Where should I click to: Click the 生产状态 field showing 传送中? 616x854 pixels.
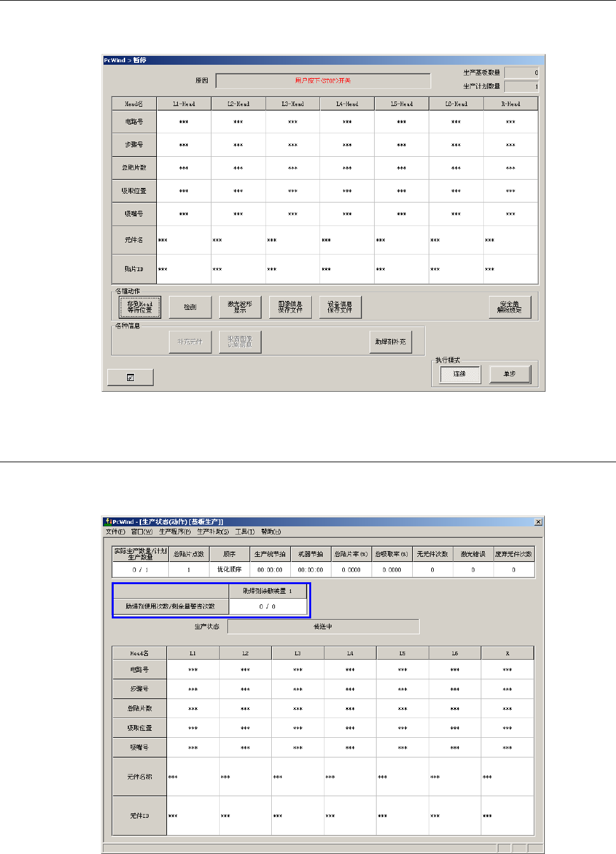point(323,627)
